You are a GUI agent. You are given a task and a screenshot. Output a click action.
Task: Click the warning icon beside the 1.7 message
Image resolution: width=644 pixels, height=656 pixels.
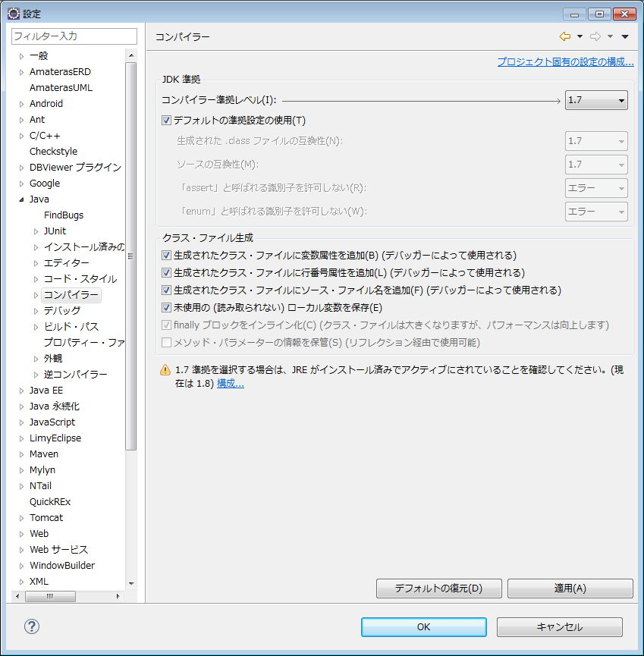click(165, 370)
